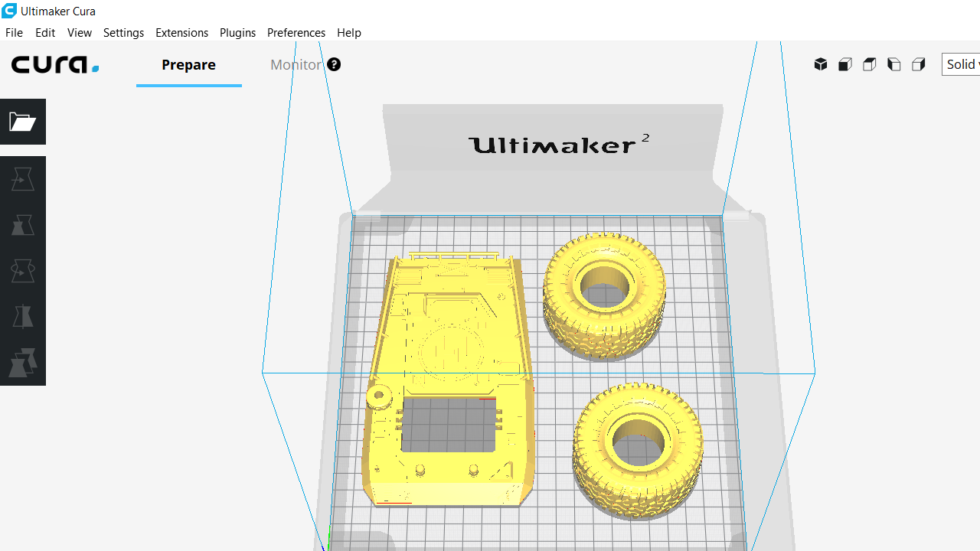The image size is (980, 551).
Task: Switch to top view cube icon
Action: 870,64
